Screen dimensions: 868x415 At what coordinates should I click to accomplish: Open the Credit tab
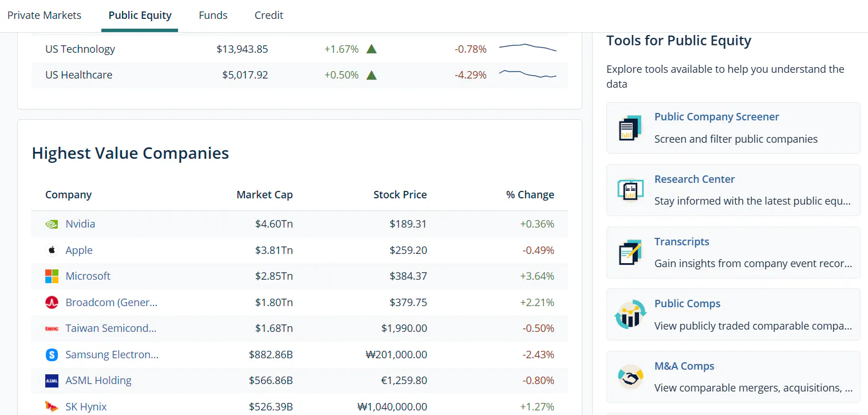269,15
